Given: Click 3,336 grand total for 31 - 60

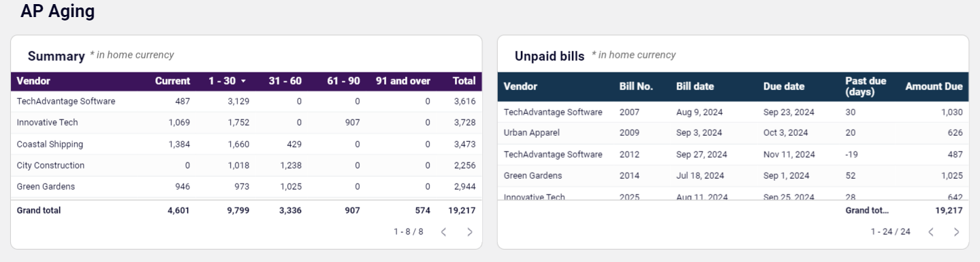Looking at the screenshot, I should coord(290,211).
